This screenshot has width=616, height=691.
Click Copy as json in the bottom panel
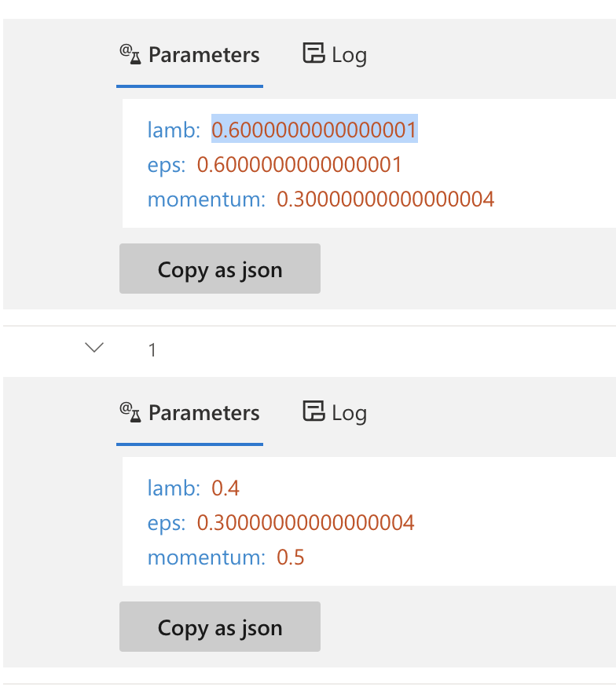pos(219,627)
